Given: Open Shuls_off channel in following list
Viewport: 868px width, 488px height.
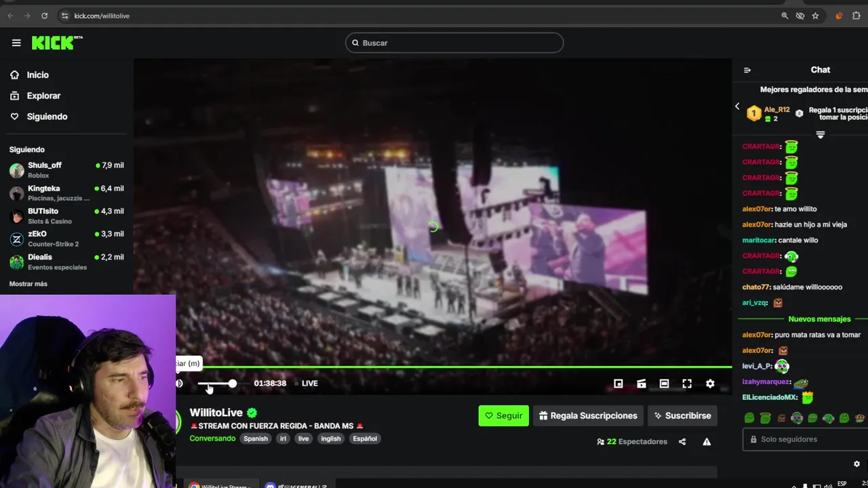Looking at the screenshot, I should pos(66,169).
